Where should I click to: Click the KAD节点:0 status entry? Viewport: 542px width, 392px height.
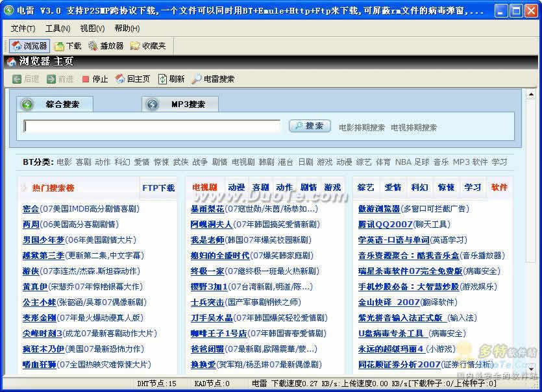(x=212, y=384)
